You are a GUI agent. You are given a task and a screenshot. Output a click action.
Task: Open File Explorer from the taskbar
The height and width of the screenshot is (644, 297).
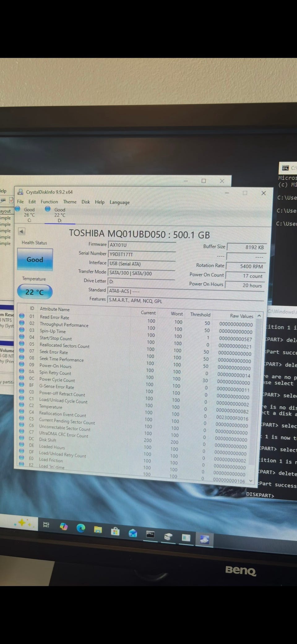pos(98,529)
